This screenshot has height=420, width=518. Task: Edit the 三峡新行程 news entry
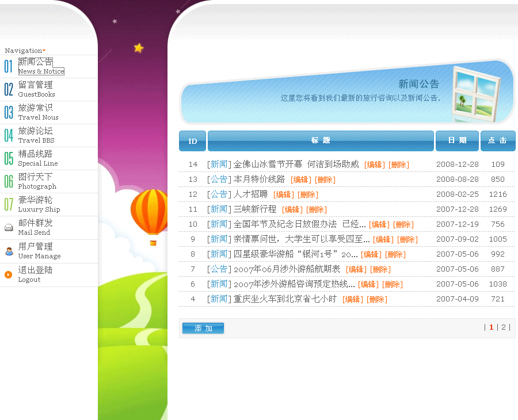point(292,209)
